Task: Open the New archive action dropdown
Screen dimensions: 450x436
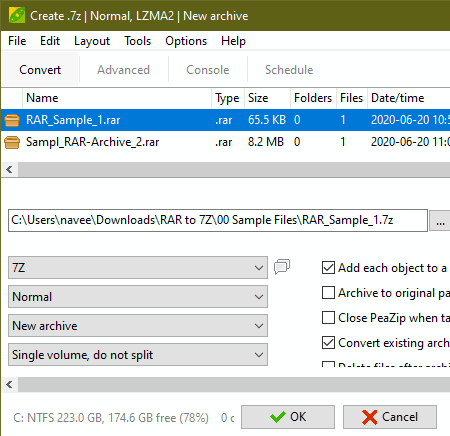Action: click(x=138, y=325)
